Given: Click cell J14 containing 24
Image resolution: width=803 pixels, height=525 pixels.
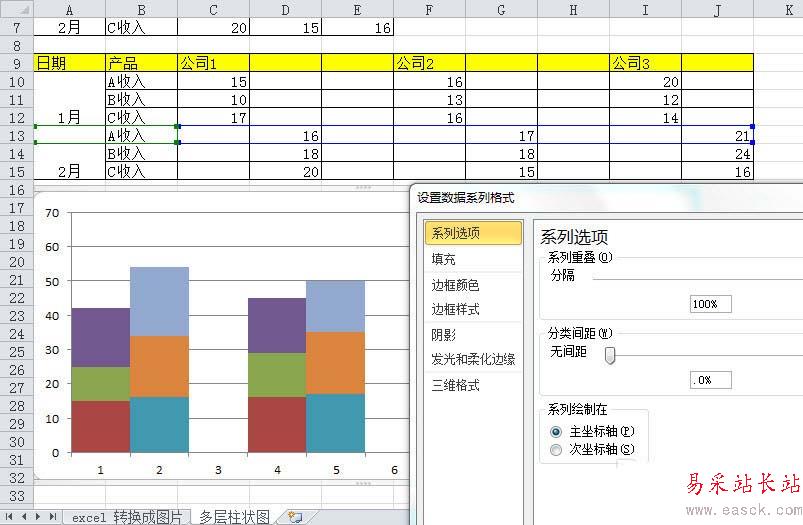Looking at the screenshot, I should point(717,153).
